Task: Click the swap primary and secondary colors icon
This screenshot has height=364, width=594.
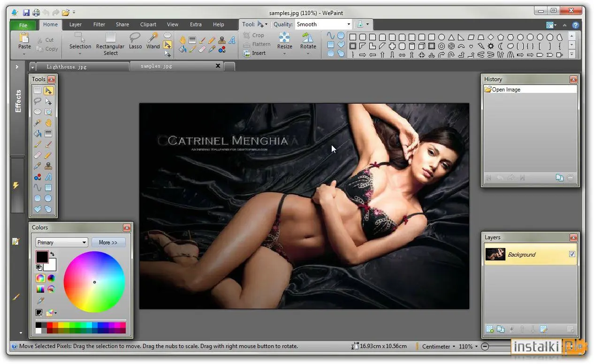Action: [x=52, y=254]
